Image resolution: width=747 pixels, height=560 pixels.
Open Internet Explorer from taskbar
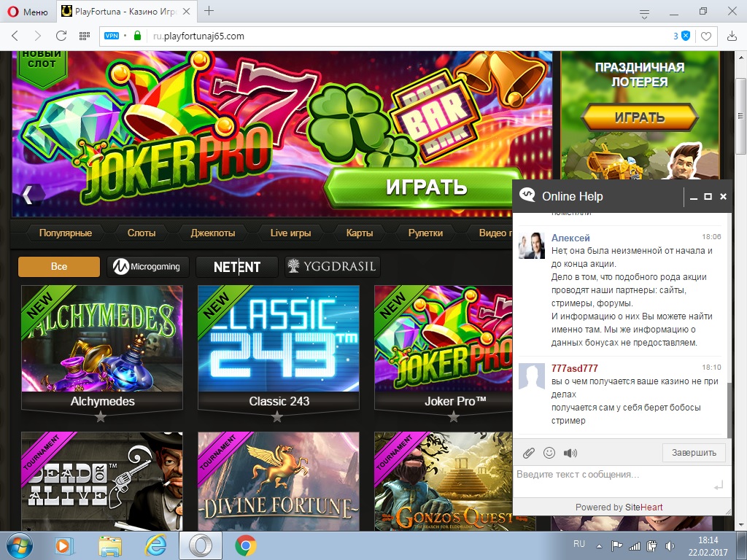(x=155, y=545)
